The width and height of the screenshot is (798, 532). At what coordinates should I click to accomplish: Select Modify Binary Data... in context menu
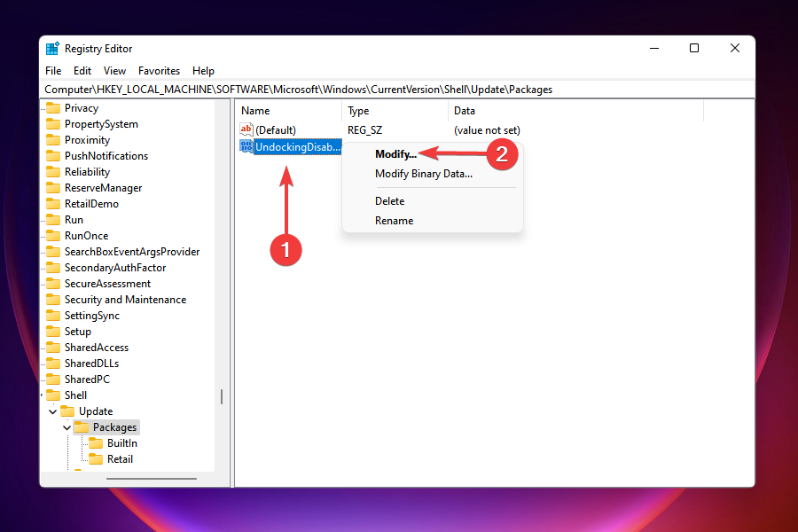click(x=423, y=174)
